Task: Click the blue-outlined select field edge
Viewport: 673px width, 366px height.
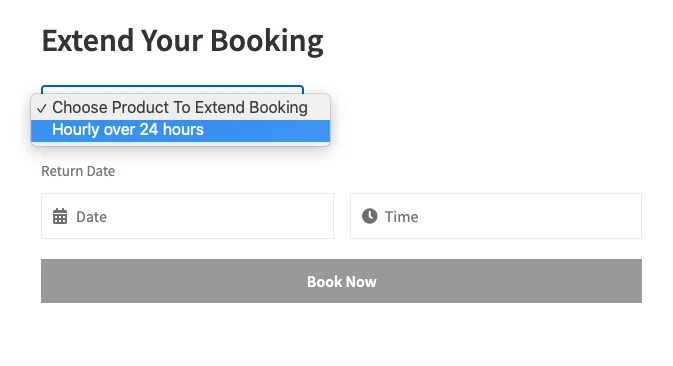Action: [172, 89]
